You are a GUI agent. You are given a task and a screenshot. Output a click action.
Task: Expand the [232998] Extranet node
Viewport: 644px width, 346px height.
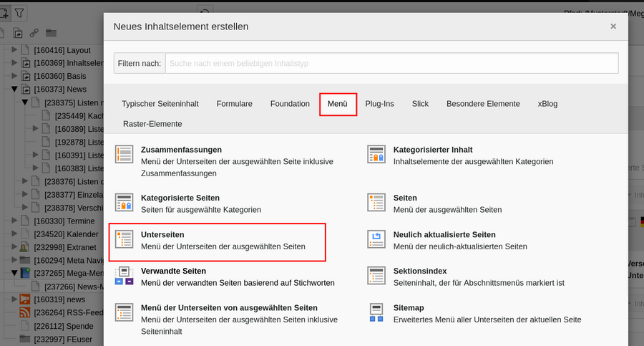click(14, 247)
